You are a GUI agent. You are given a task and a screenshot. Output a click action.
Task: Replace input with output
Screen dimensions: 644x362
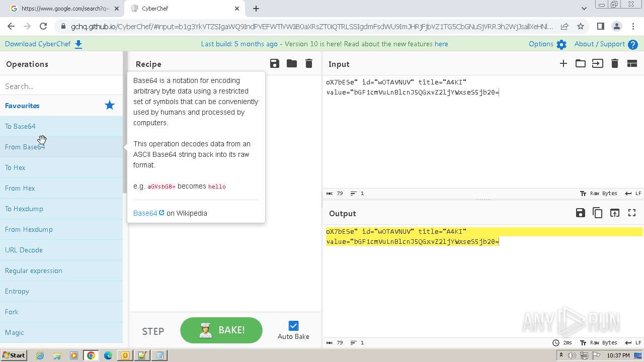[615, 213]
